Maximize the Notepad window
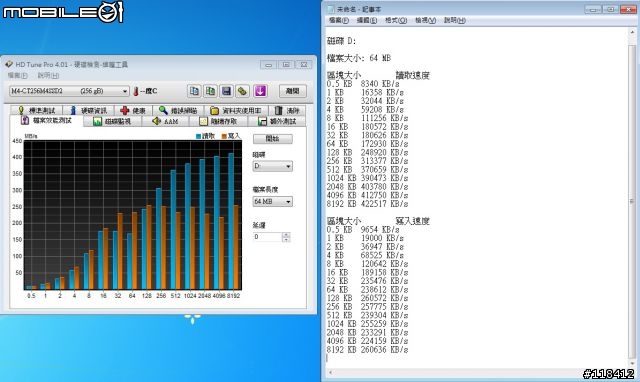640x382 pixels. 611,9
